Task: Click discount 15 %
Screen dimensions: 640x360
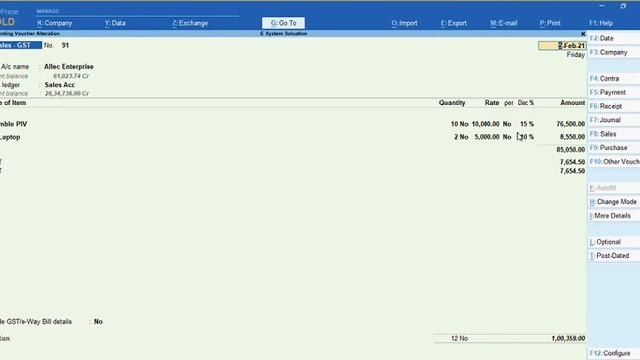Action: [x=527, y=124]
